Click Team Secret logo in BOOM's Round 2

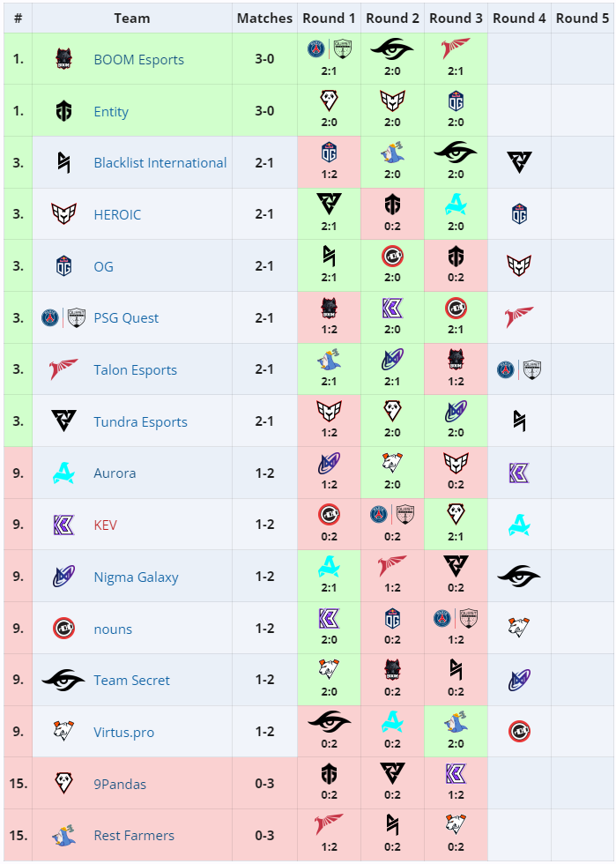click(x=392, y=49)
